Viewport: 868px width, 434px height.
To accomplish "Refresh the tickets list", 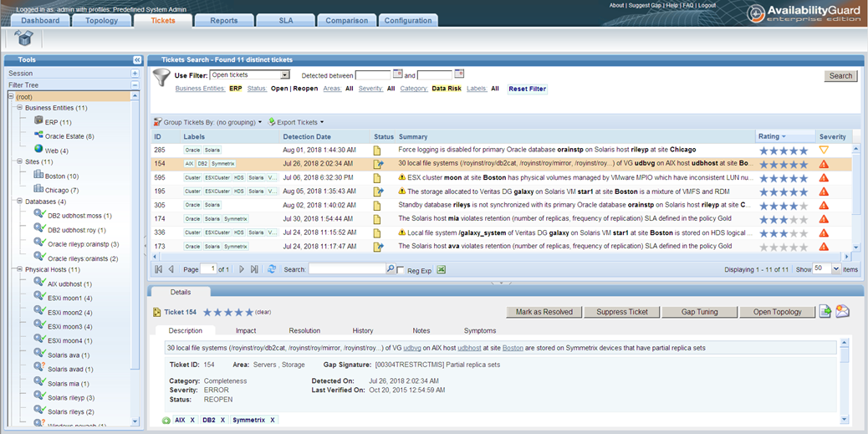I will pos(272,269).
